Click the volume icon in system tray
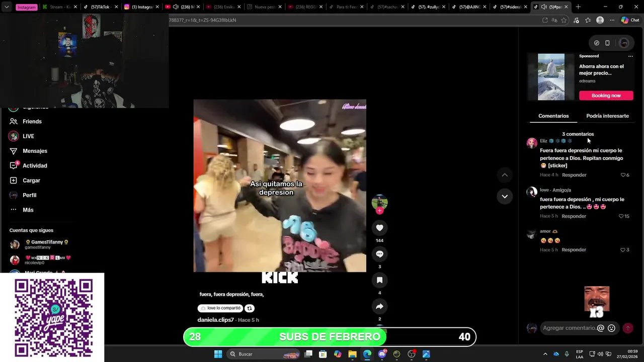The image size is (644, 362). 600,354
